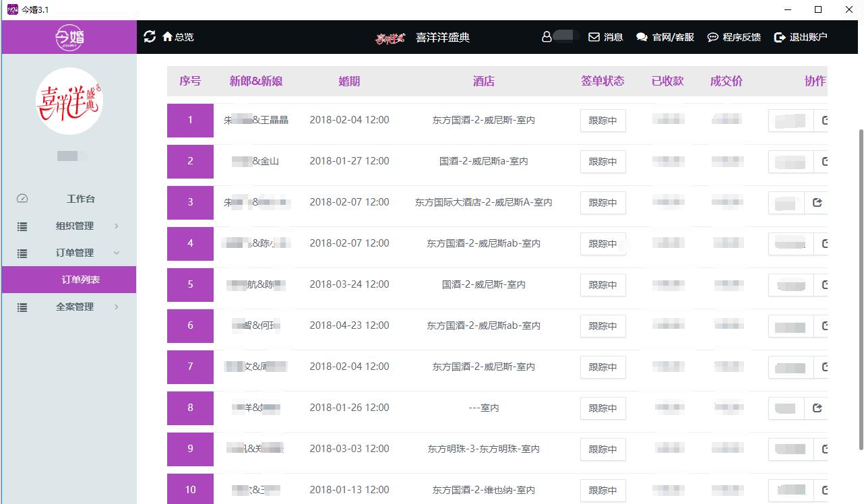Click 跟踪中 status button in row 8
864x504 pixels.
(x=603, y=408)
